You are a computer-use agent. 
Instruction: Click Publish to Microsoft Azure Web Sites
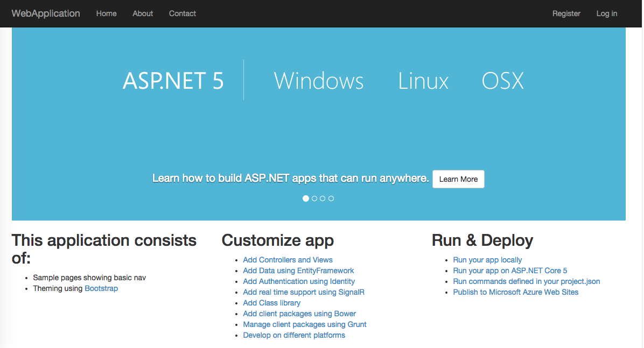(x=515, y=292)
